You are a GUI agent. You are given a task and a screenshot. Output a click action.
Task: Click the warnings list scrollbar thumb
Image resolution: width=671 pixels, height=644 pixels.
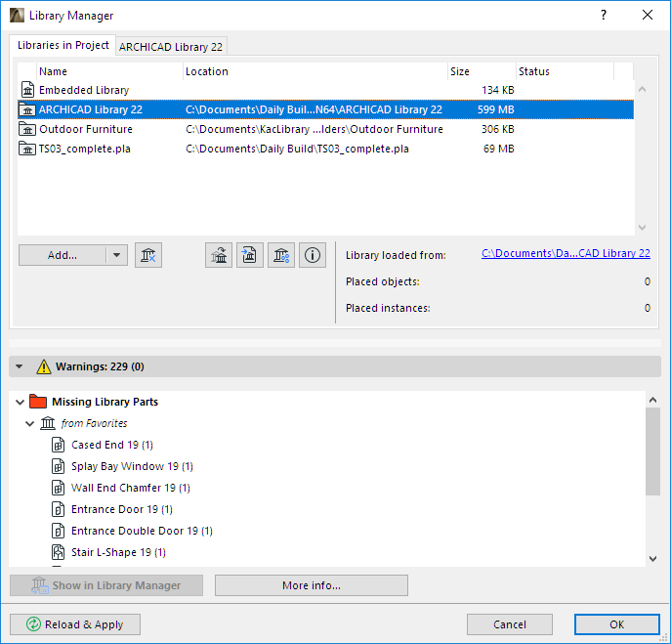(652, 451)
